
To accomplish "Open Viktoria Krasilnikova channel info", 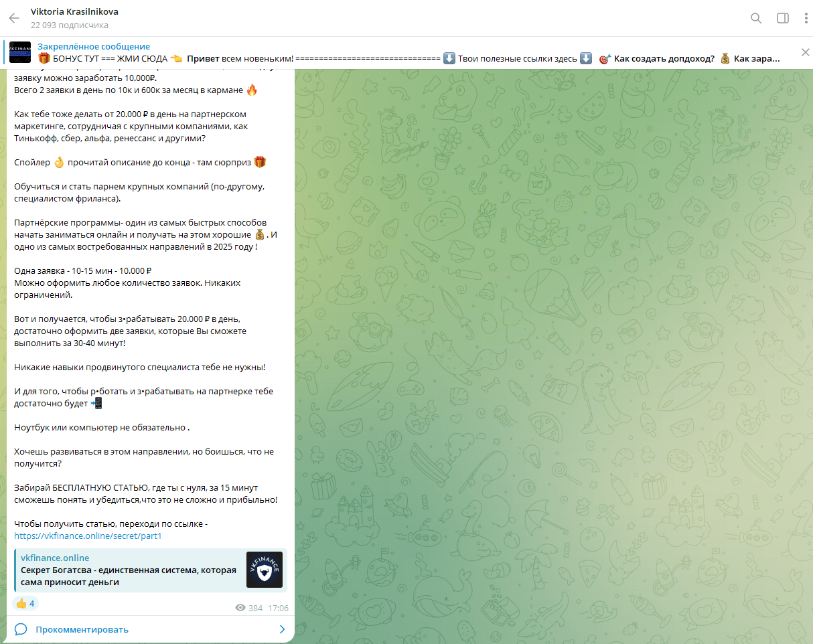I will click(x=74, y=12).
